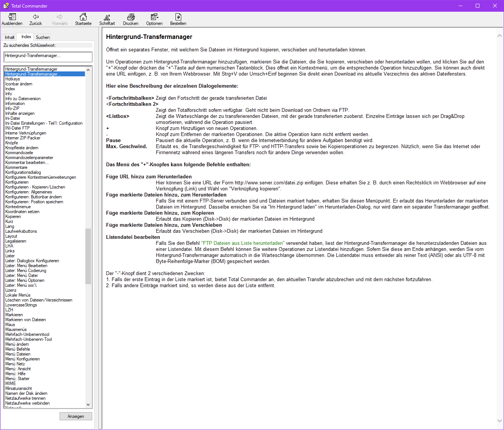Select 'Hintergrund-Transfermanager' first index entry
This screenshot has height=430, width=504.
point(31,69)
